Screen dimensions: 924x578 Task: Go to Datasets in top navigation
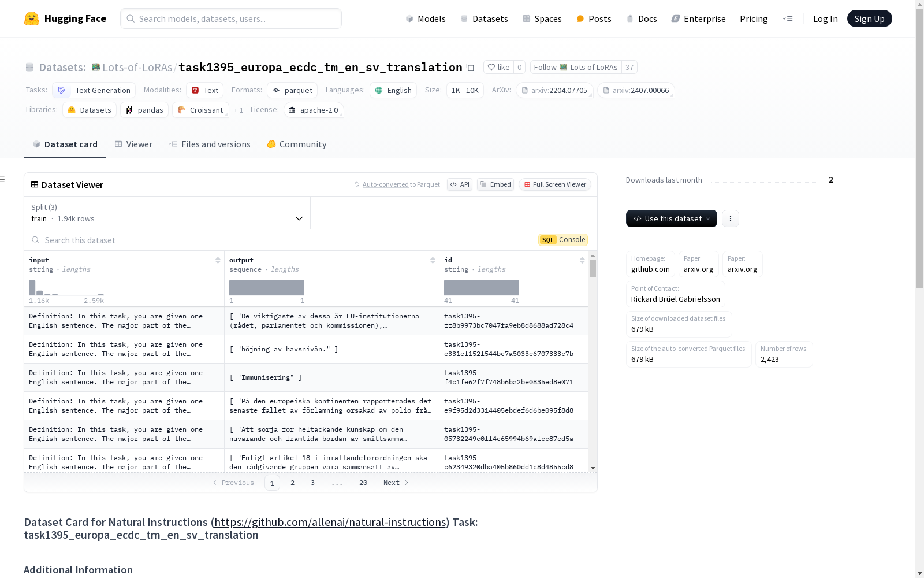coord(484,18)
